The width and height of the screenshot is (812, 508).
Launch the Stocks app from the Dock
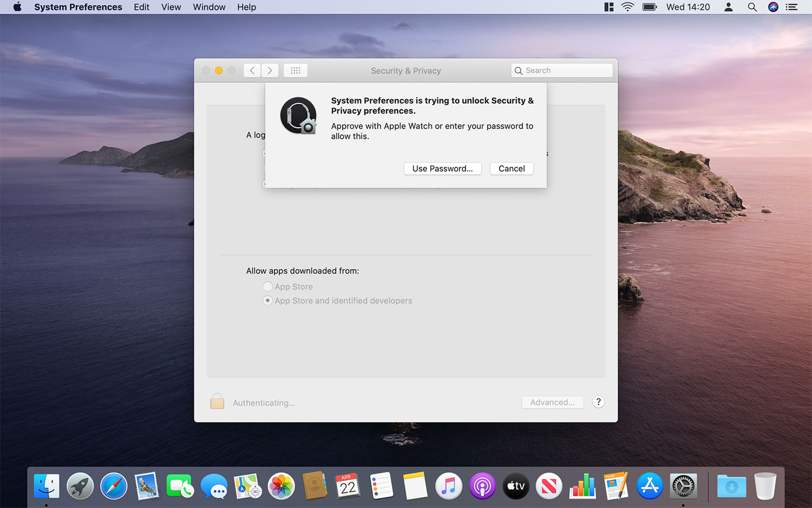(x=582, y=486)
